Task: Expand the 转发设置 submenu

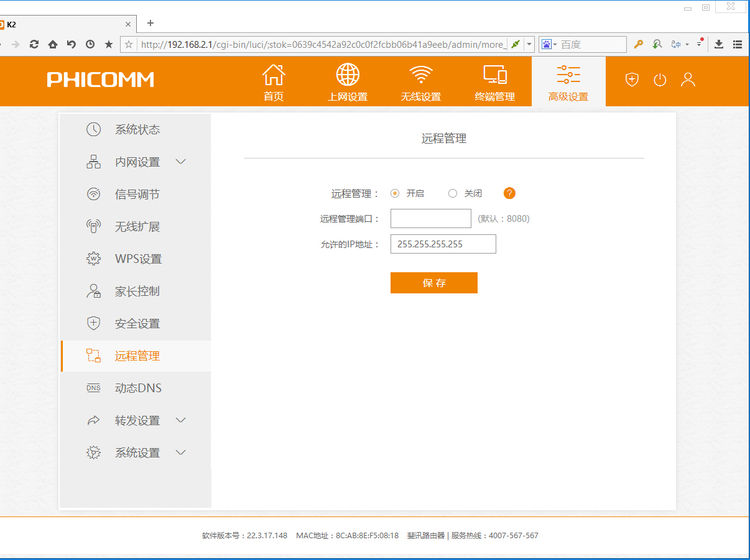Action: pyautogui.click(x=181, y=420)
